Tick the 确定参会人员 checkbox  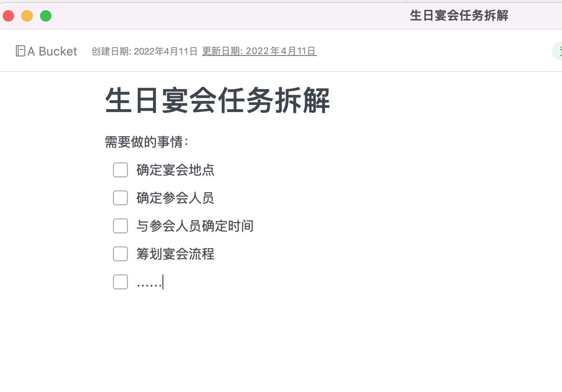point(120,198)
